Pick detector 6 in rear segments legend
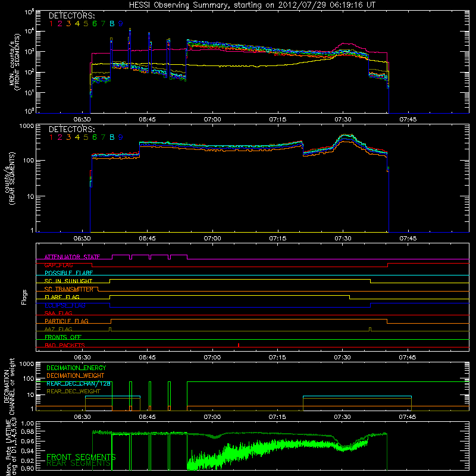476x476 pixels. [95, 137]
